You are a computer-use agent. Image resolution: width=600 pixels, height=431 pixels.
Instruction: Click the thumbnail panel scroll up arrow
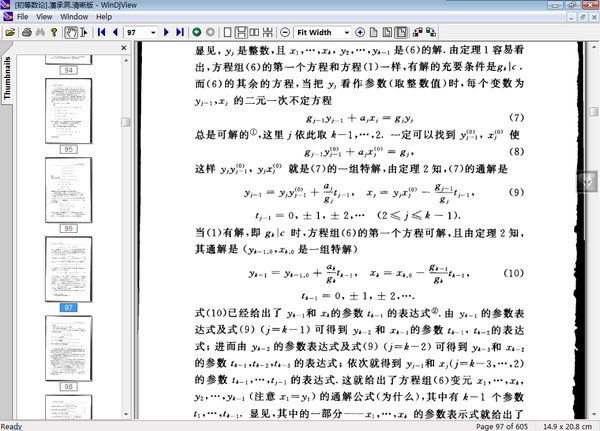(x=126, y=60)
